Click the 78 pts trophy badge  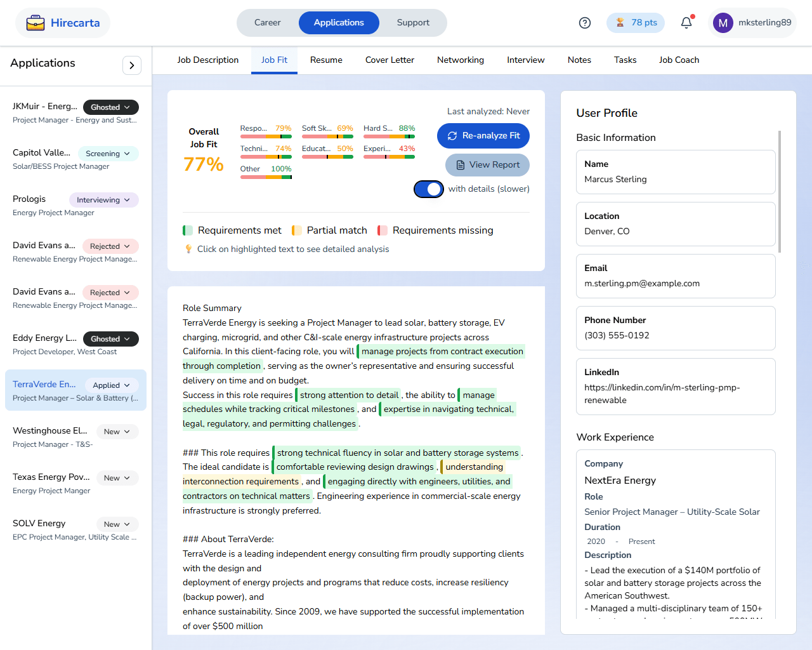[636, 23]
